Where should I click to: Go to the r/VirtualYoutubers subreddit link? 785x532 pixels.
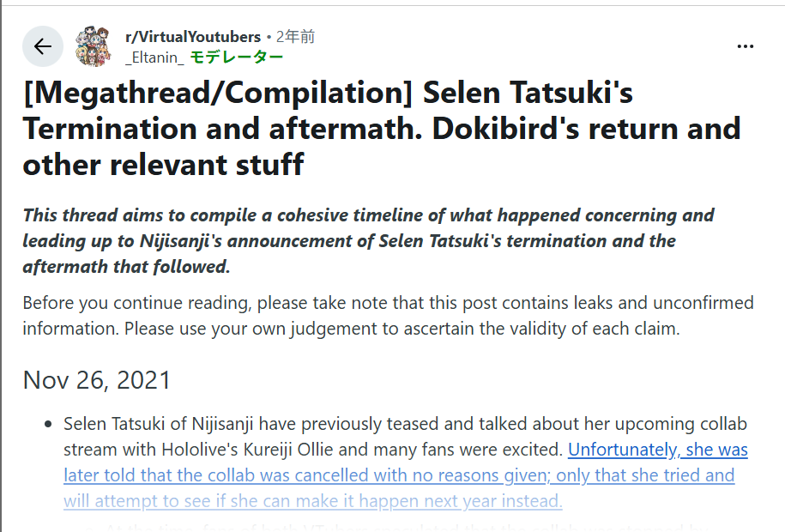pos(192,37)
